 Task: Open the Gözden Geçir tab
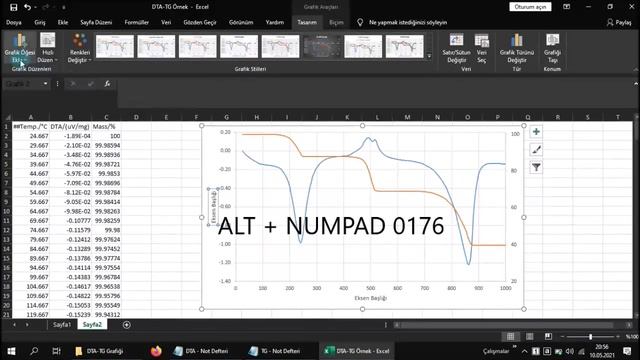tap(200, 22)
